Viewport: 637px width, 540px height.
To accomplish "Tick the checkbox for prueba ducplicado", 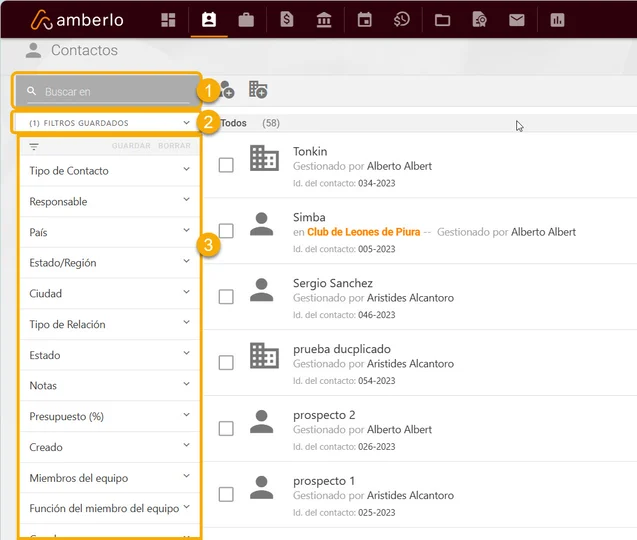I will [x=226, y=362].
